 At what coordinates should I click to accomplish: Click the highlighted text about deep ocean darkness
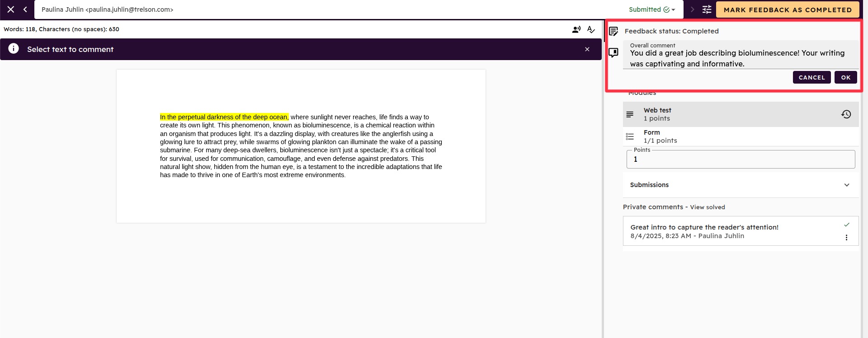tap(224, 117)
